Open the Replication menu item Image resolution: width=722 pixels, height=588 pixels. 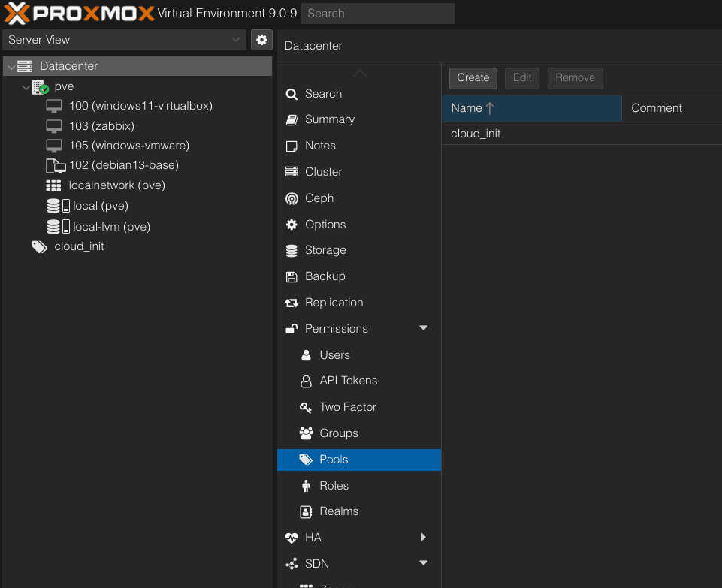[359, 303]
